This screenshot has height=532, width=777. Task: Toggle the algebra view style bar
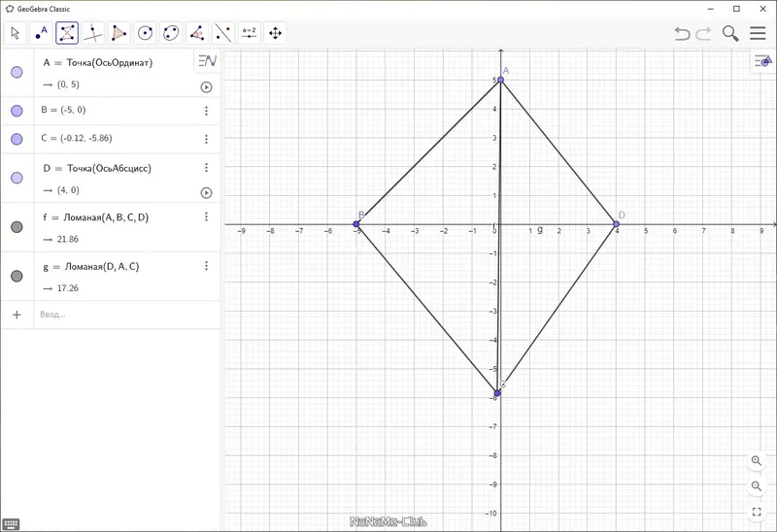(207, 61)
